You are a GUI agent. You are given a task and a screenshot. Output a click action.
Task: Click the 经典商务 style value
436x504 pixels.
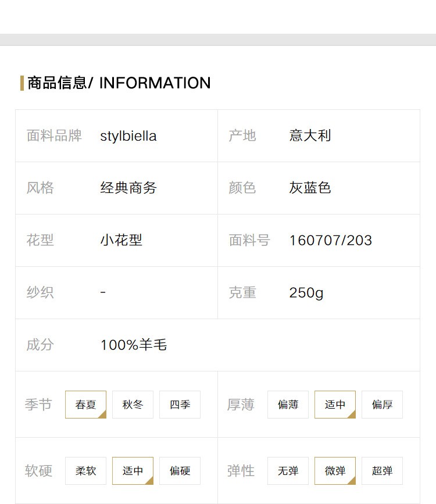[128, 188]
